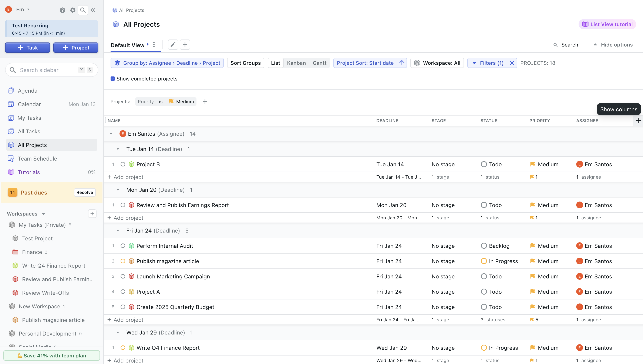Toggle completion circle for Launch Marketing Campaign
The height and width of the screenshot is (364, 643).
click(123, 277)
